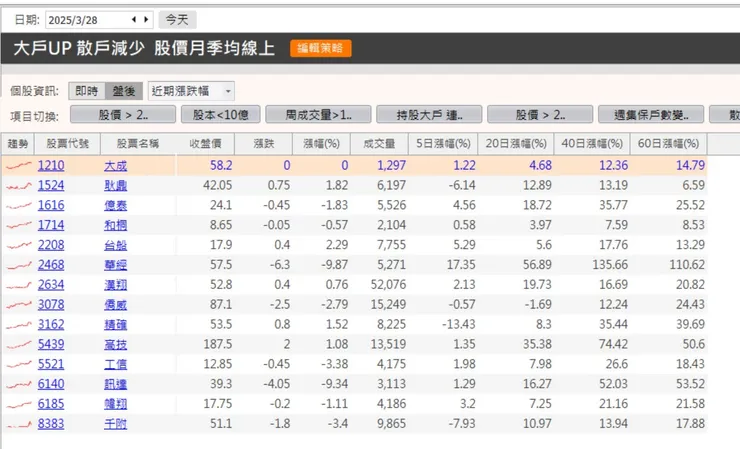Image resolution: width=740 pixels, height=449 pixels.
Task: Go to previous date with left arrow
Action: click(x=134, y=19)
